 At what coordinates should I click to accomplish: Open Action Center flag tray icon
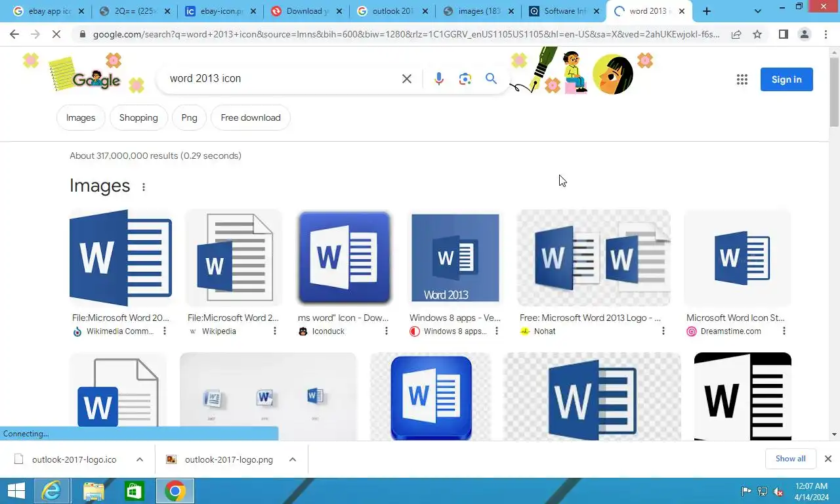[x=747, y=492]
